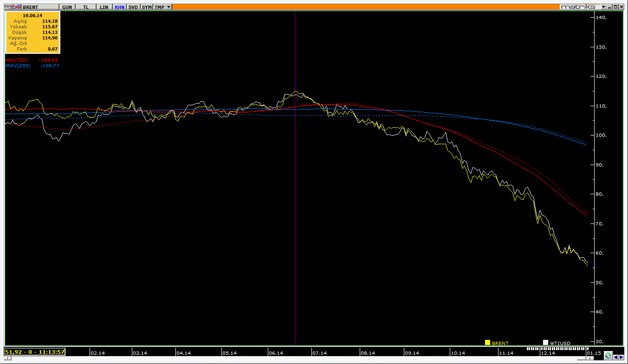Click the BRENT symbol name field
Image resolution: width=628 pixels, height=364 pixels.
tap(40, 7)
